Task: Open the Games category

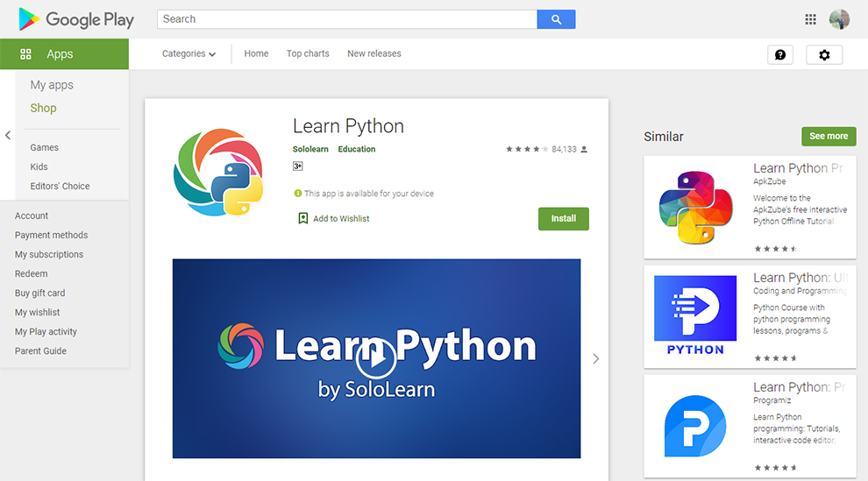Action: click(45, 147)
